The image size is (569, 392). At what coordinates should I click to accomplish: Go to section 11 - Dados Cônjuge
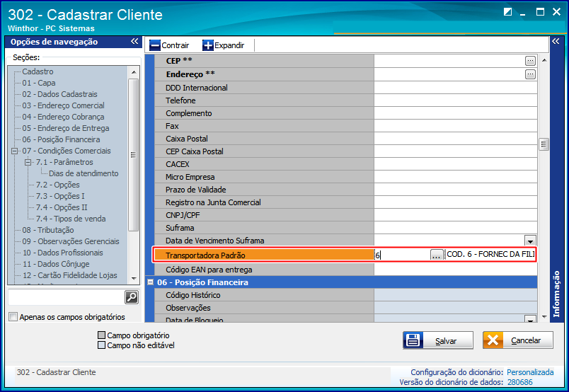point(56,264)
